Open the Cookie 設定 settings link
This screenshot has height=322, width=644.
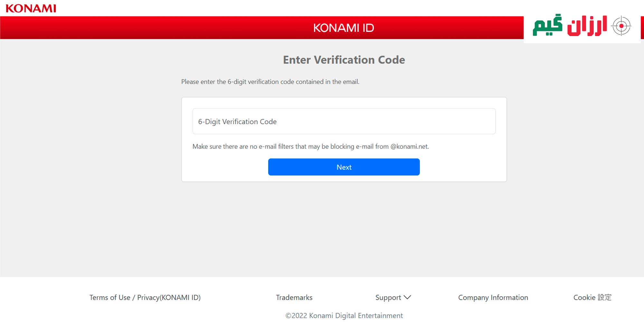592,298
